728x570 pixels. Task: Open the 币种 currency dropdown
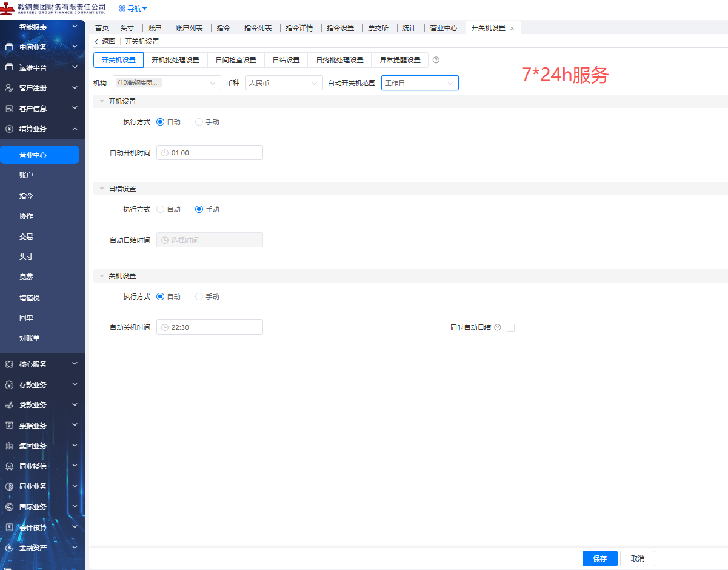[x=284, y=83]
